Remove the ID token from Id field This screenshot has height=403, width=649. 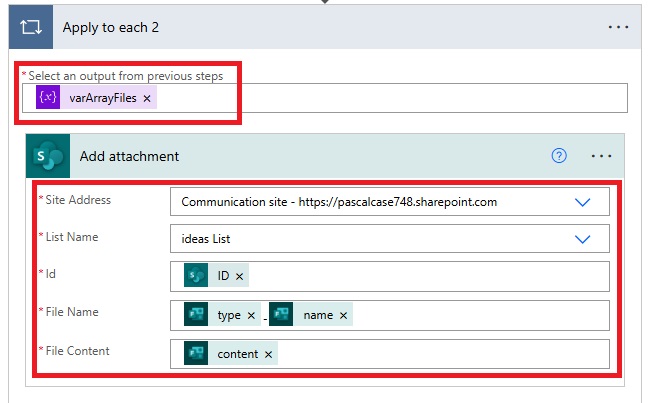tap(240, 276)
